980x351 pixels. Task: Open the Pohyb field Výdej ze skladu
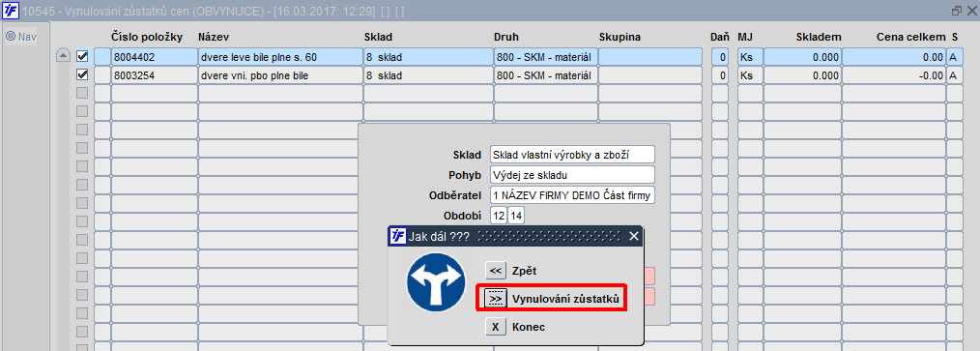coord(572,175)
